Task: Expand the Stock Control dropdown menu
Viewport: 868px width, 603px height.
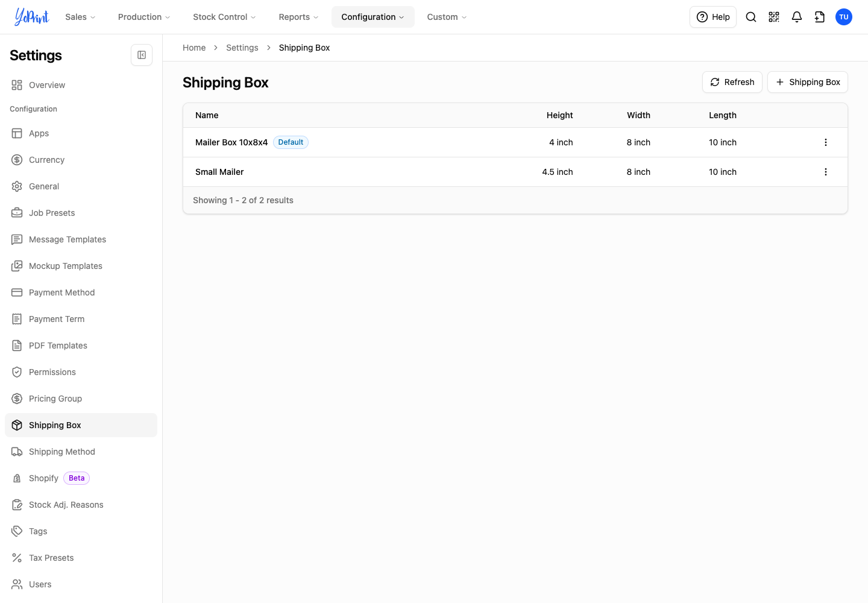Action: pos(224,17)
